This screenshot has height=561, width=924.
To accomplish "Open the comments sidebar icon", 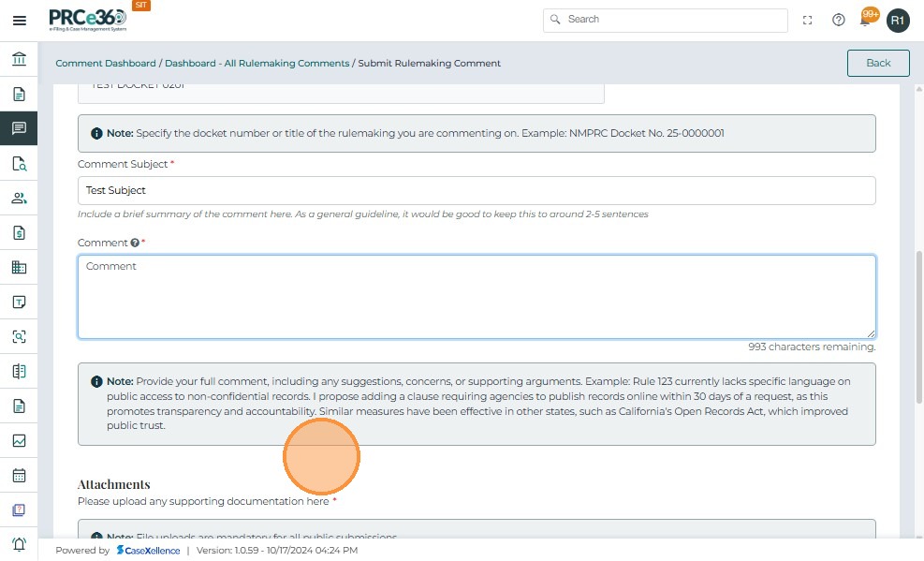I will point(19,128).
